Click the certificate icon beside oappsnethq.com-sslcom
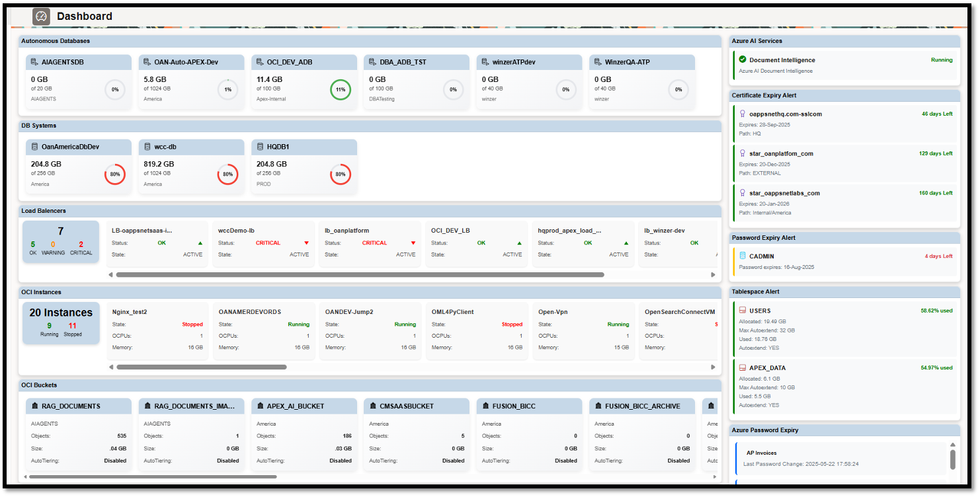The image size is (980, 497). (742, 113)
